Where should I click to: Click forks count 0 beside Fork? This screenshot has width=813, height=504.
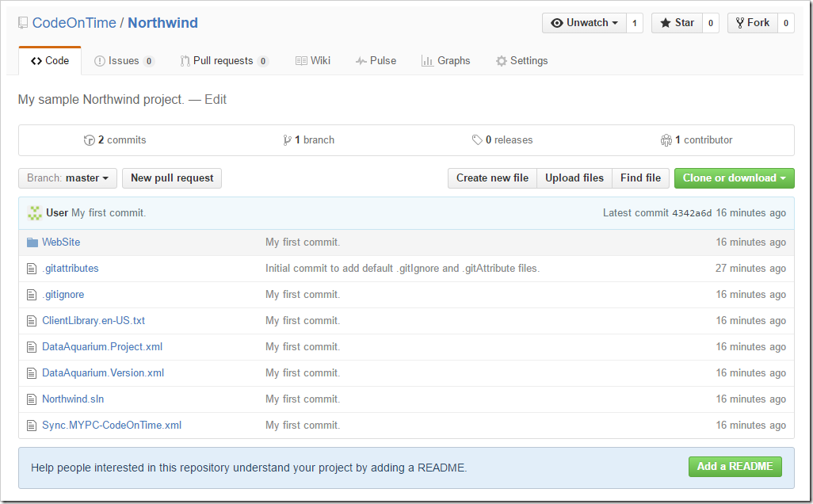pyautogui.click(x=786, y=23)
